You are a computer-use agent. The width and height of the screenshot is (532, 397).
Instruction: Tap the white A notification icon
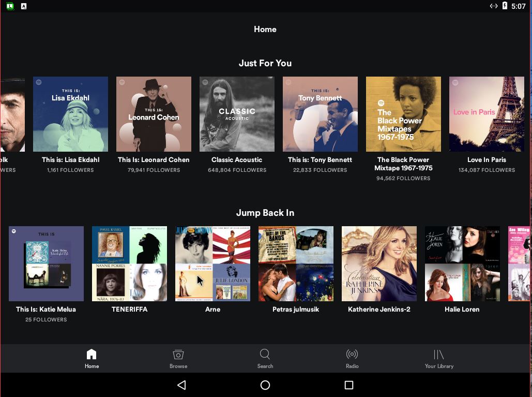point(24,6)
